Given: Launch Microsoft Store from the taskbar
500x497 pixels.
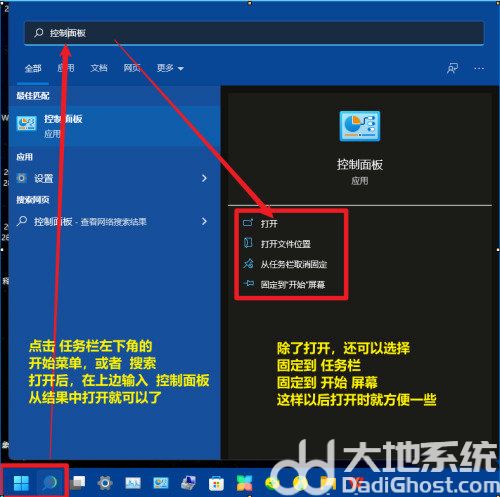Looking at the screenshot, I should [x=216, y=483].
